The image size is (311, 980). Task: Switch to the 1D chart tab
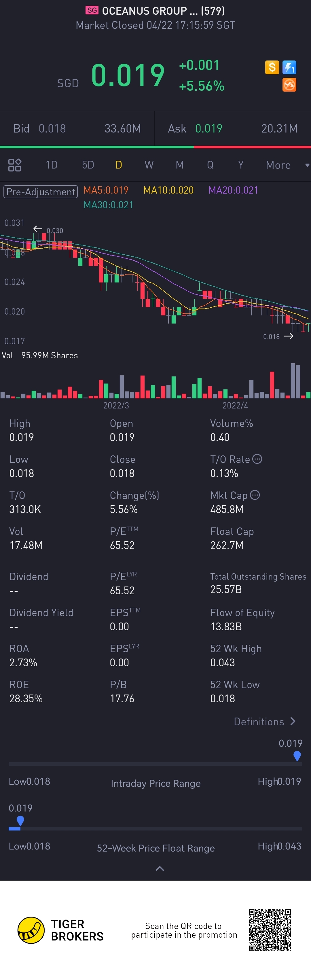(51, 165)
